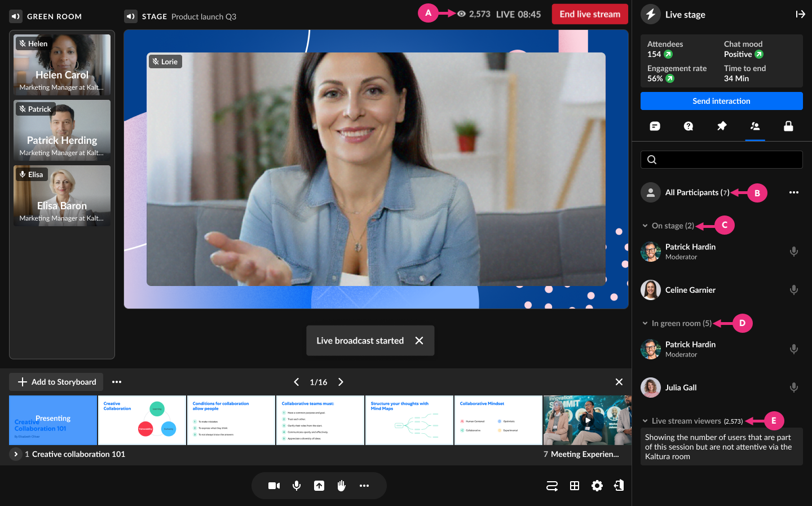Screen dimensions: 812x506
Task: Close the storyboard strip
Action: [619, 382]
